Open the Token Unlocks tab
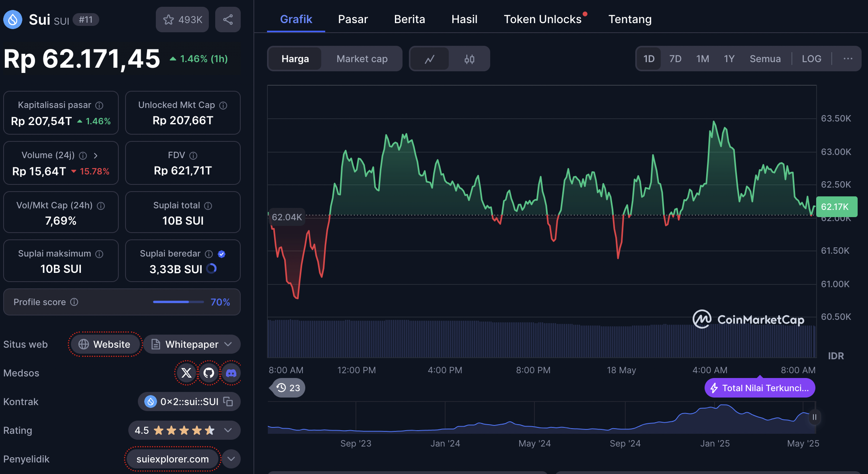The height and width of the screenshot is (474, 868). click(542, 19)
